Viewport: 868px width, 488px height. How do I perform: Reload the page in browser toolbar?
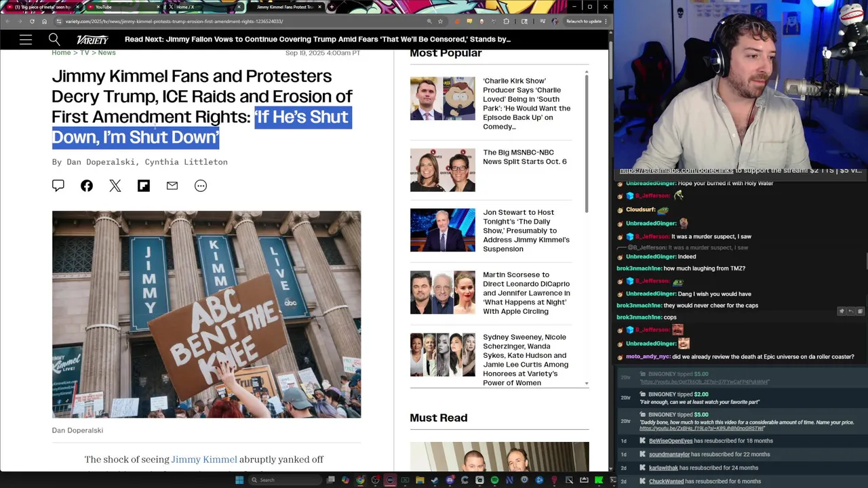[x=32, y=21]
